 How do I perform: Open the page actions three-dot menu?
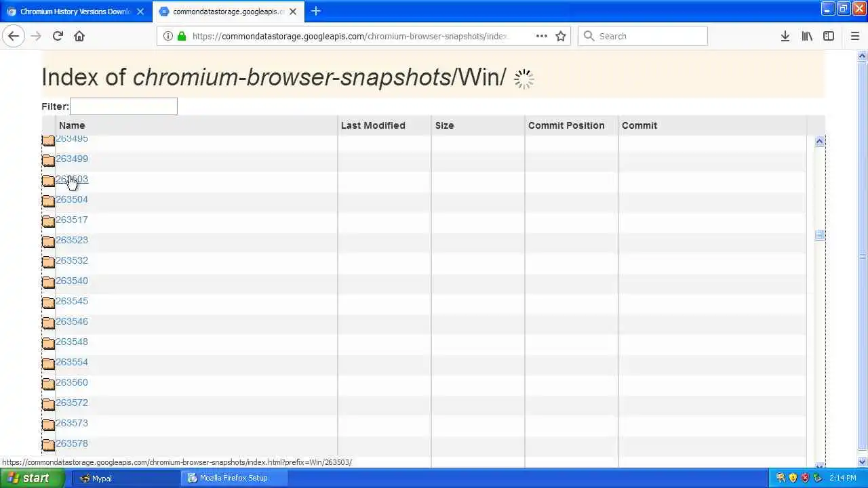[x=541, y=36]
